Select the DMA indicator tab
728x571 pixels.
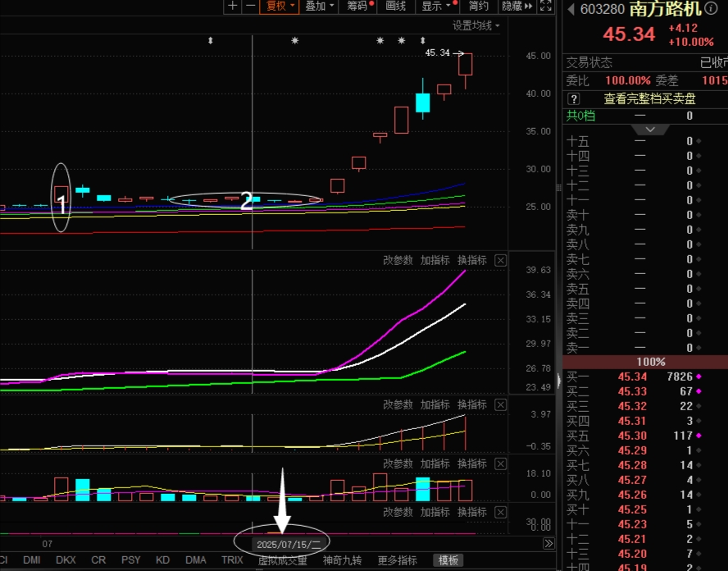click(195, 560)
